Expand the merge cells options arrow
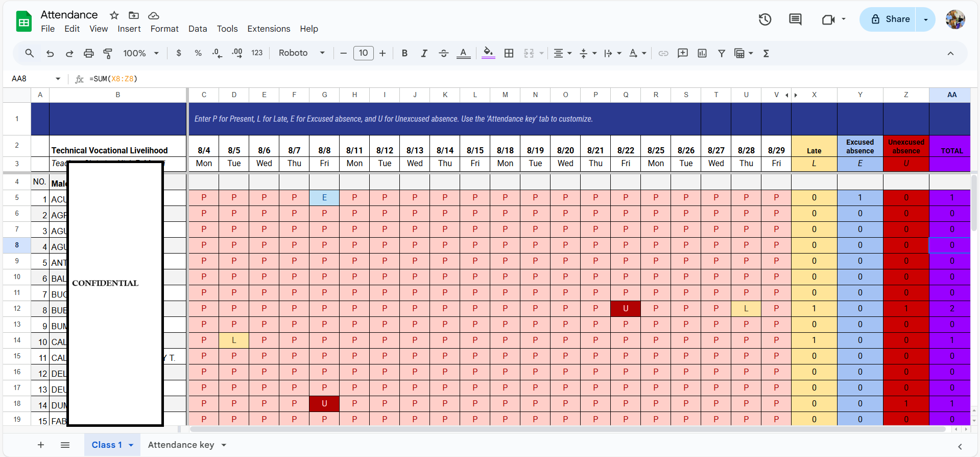980x457 pixels. pyautogui.click(x=541, y=53)
